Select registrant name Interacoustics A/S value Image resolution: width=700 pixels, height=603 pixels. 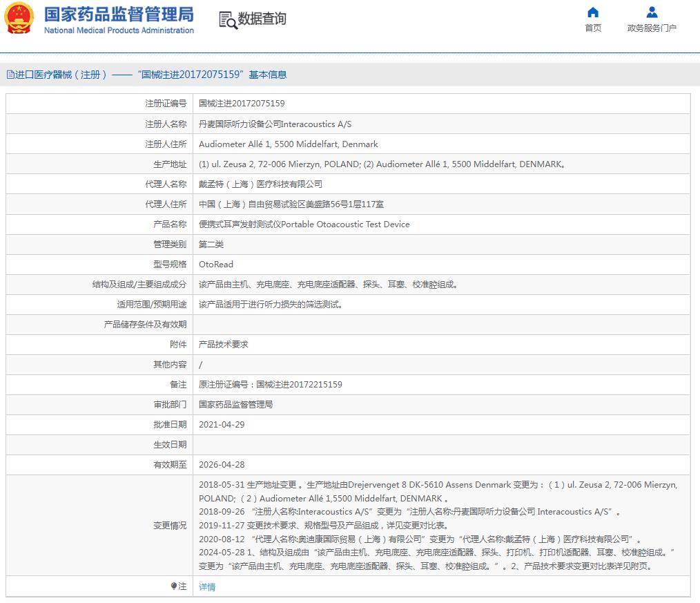click(x=275, y=124)
